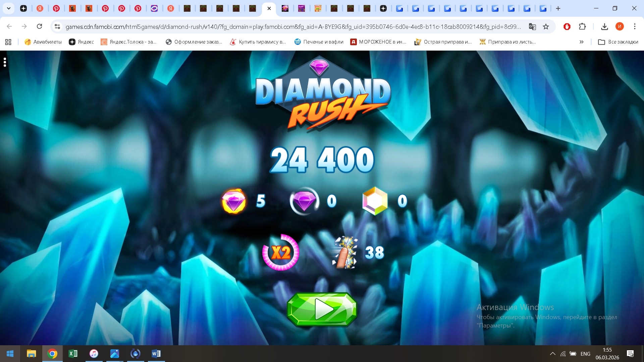Bookmark page with star icon
644x362 pixels.
coord(546,26)
